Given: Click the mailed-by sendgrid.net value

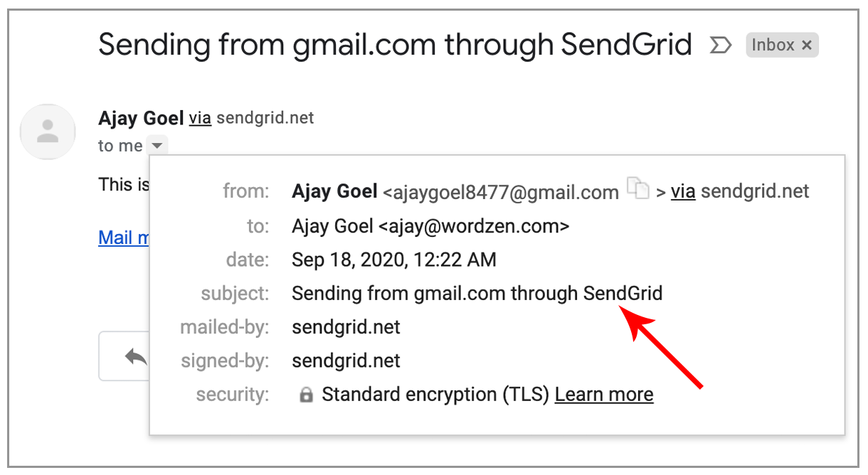Looking at the screenshot, I should coord(346,327).
